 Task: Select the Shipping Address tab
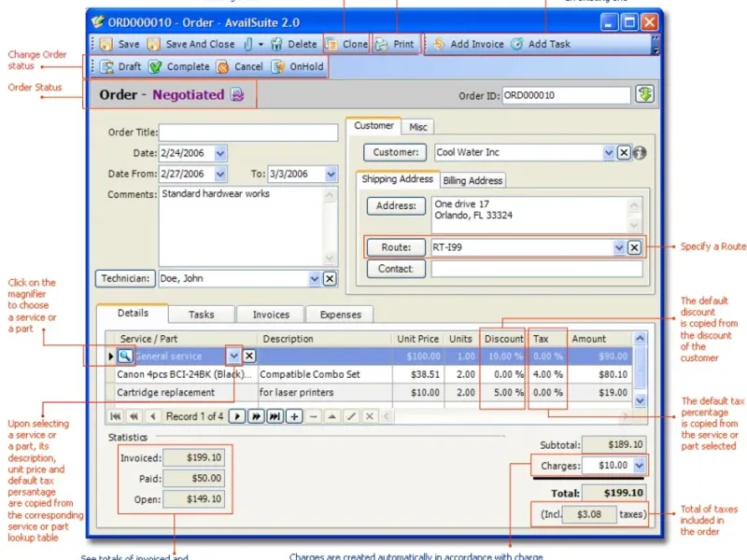(398, 179)
